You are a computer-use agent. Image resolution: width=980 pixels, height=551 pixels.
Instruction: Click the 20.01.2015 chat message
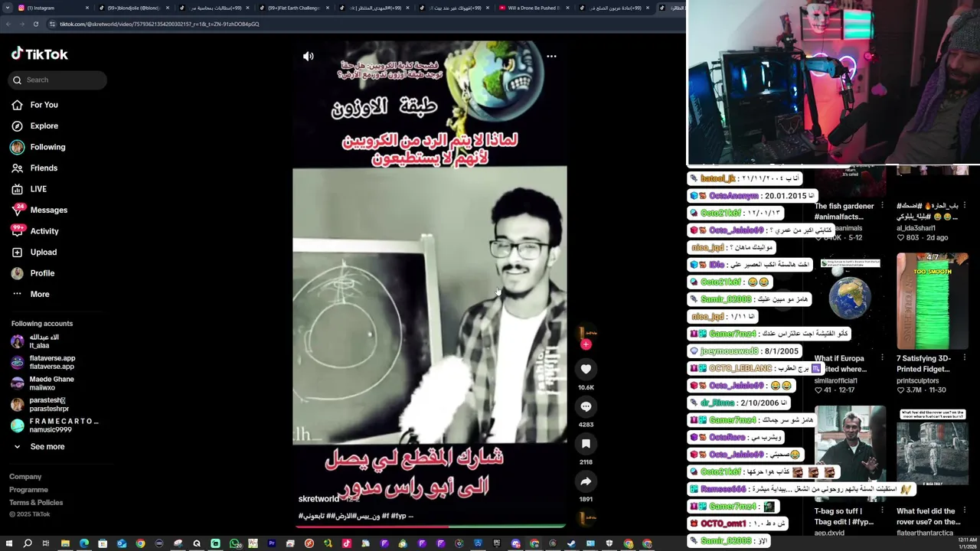coord(751,196)
